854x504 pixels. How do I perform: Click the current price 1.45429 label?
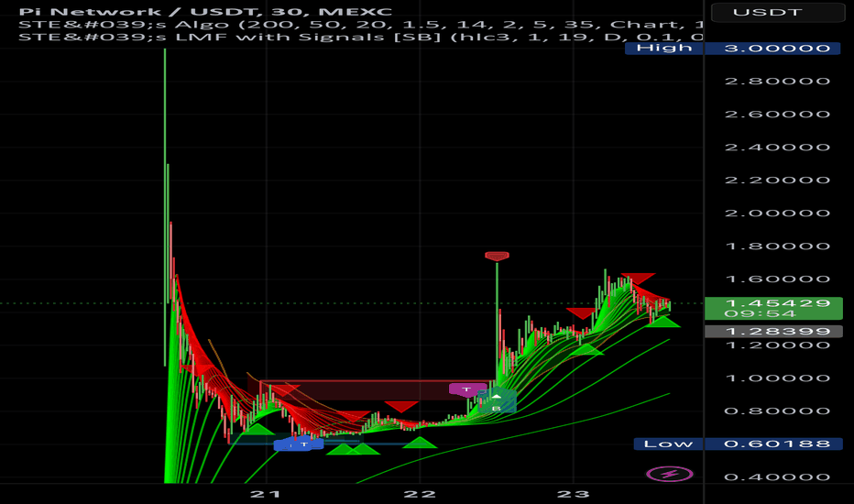tap(774, 309)
